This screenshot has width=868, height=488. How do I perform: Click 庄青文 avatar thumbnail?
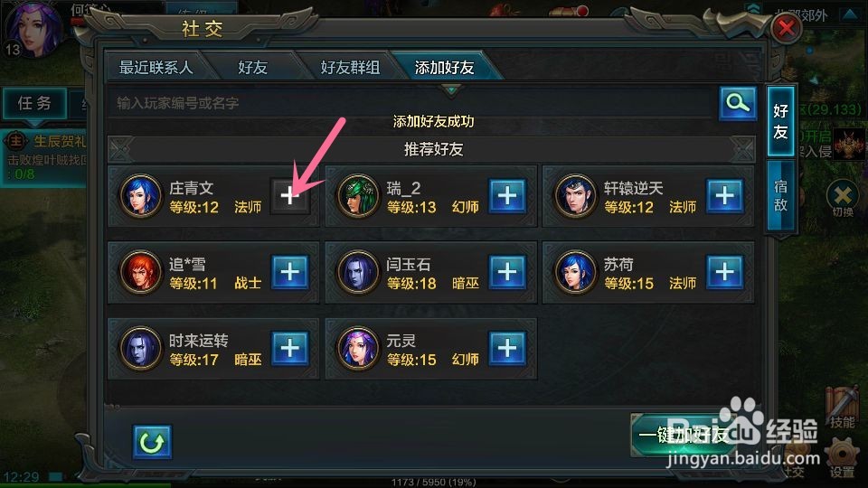pos(140,195)
